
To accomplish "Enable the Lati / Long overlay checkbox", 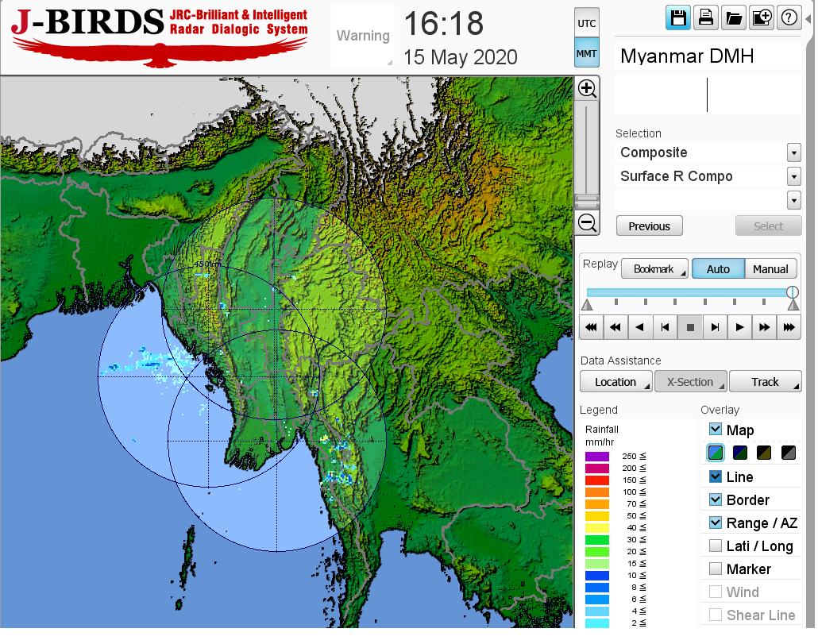I will (716, 546).
